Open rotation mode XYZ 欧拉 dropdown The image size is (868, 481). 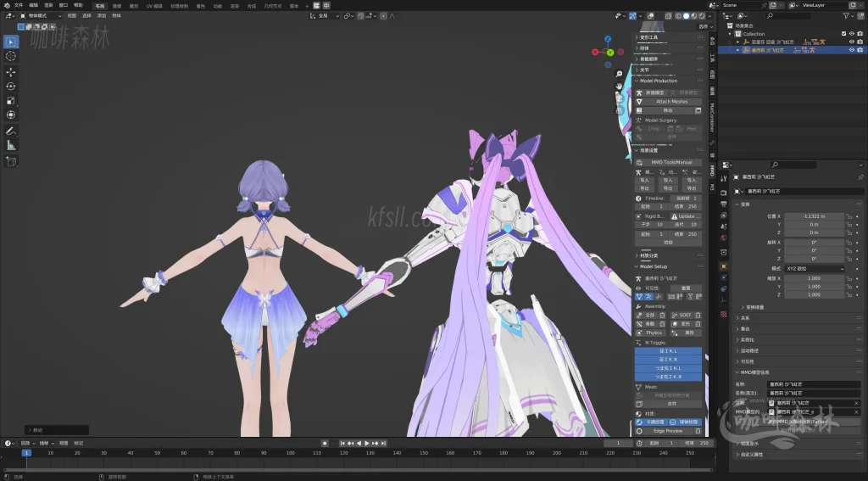click(815, 269)
